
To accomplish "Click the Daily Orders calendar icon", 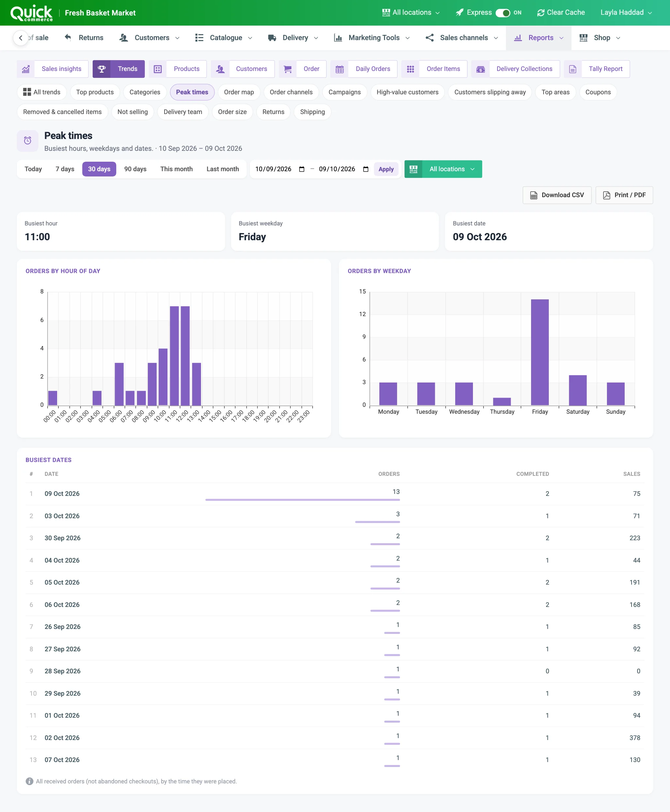I will (340, 69).
